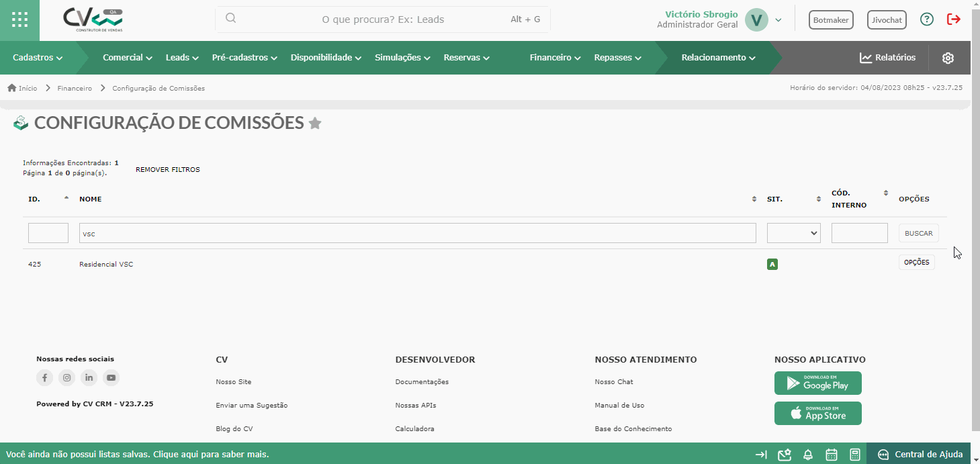The height and width of the screenshot is (464, 980).
Task: Download from the Google Play badge
Action: coord(818,383)
